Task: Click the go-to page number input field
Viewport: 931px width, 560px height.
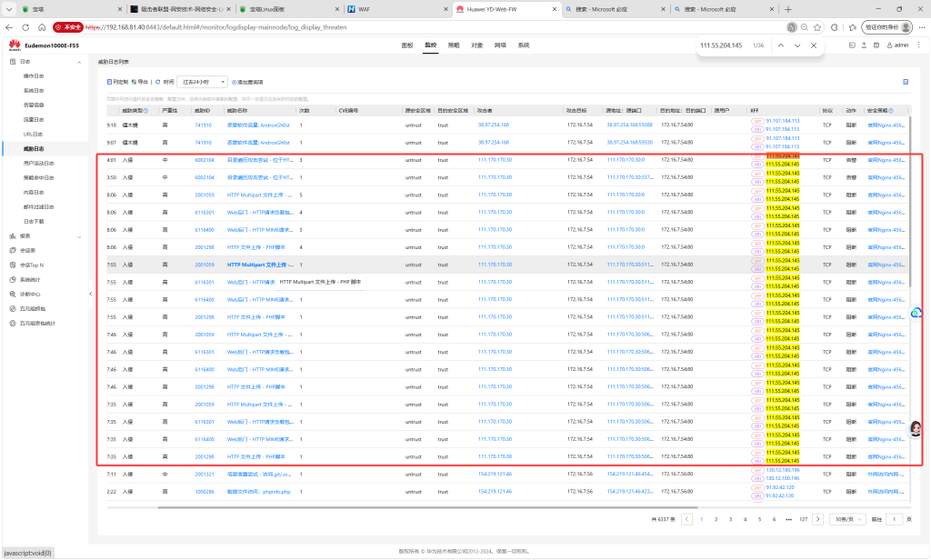Action: coord(894,519)
